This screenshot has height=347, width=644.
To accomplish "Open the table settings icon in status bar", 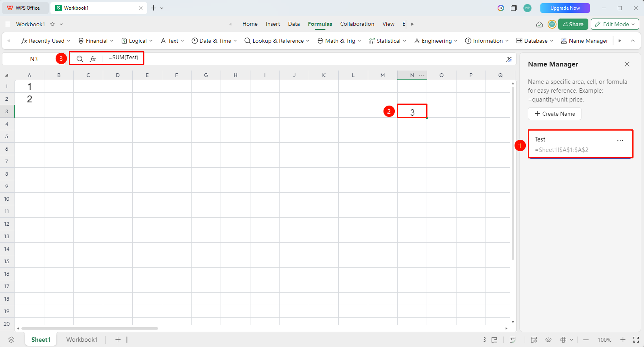I will click(534, 340).
